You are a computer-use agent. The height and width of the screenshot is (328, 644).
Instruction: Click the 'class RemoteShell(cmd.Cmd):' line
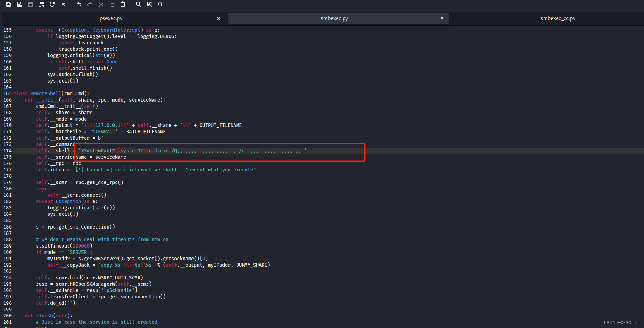pos(51,93)
